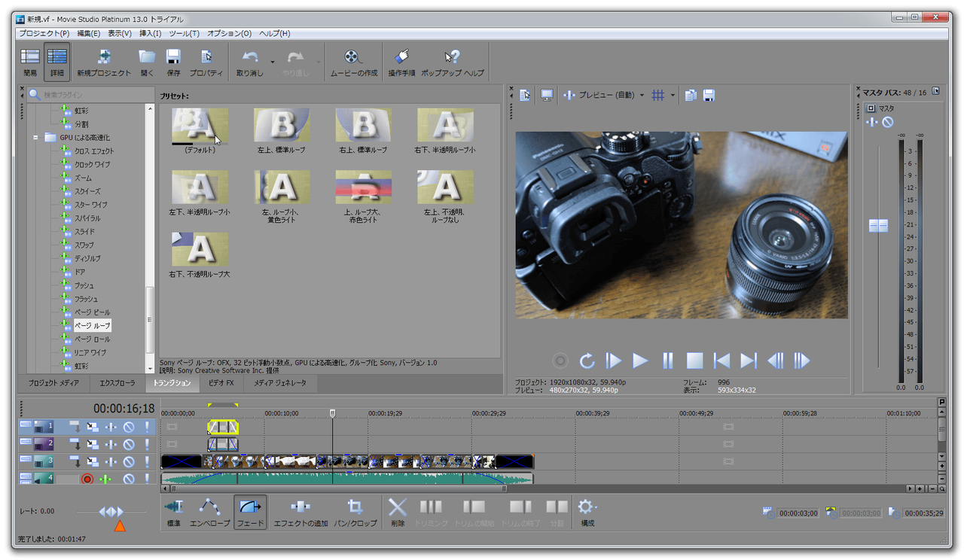
Task: Click the 新規プロジェクト button
Action: [104, 61]
